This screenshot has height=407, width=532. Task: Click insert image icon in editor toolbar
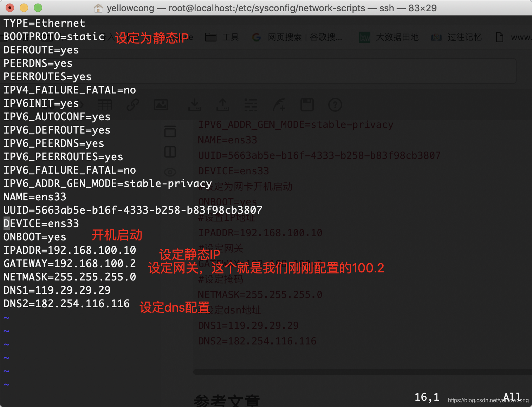click(161, 105)
